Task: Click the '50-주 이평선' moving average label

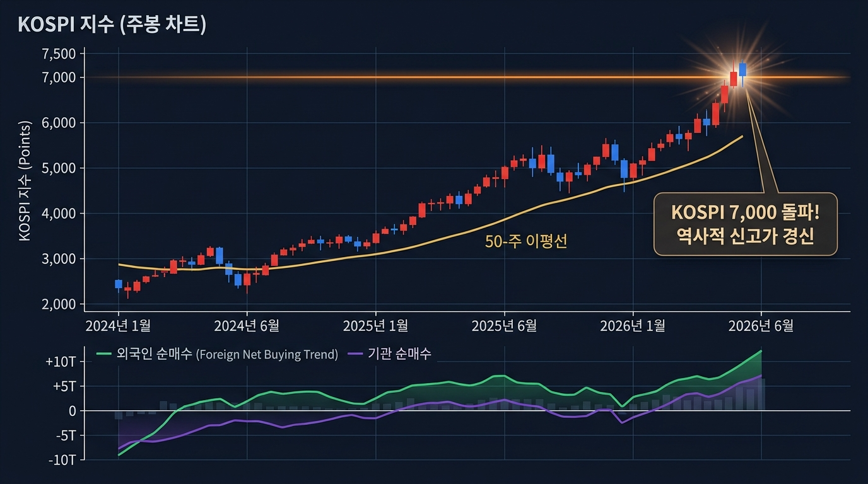Action: pos(526,241)
